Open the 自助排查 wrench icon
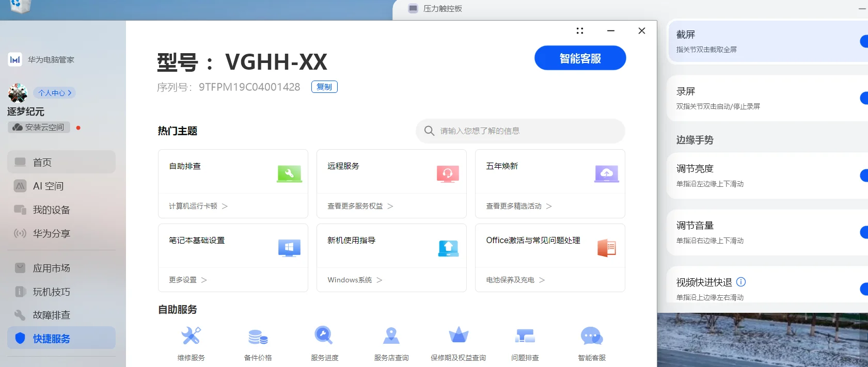The width and height of the screenshot is (868, 367). (289, 174)
